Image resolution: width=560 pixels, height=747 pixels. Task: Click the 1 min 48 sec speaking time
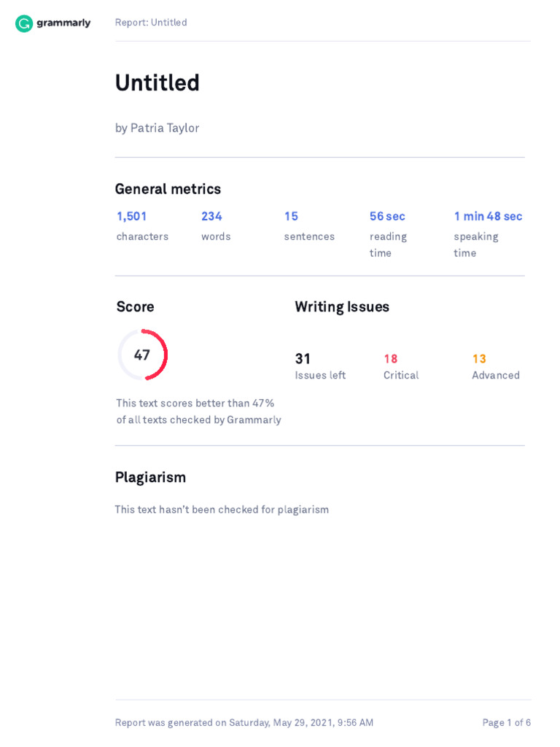pyautogui.click(x=488, y=216)
